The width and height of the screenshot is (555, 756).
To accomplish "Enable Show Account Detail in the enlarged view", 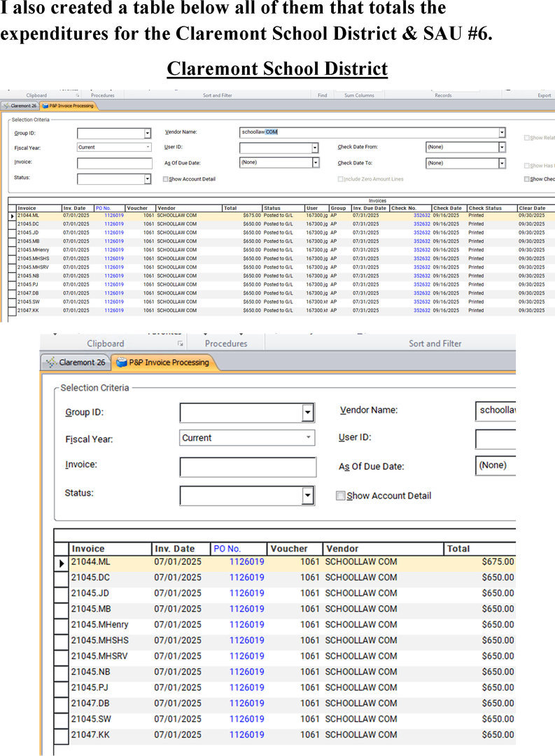I will [x=341, y=496].
